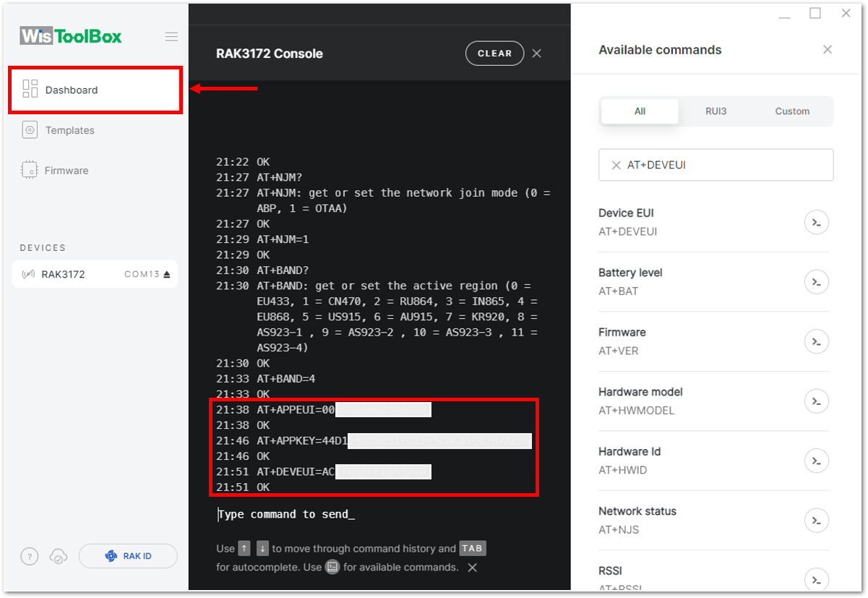
Task: Click the RAK3172 wireless signal icon
Action: pos(29,274)
